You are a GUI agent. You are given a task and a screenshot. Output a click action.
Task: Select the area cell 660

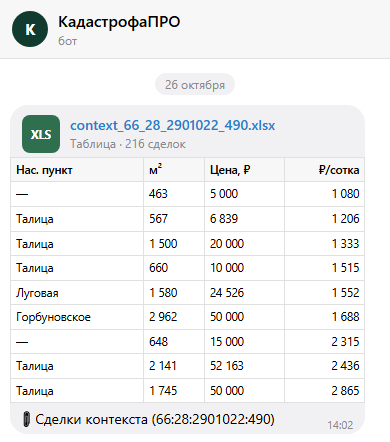pyautogui.click(x=174, y=268)
